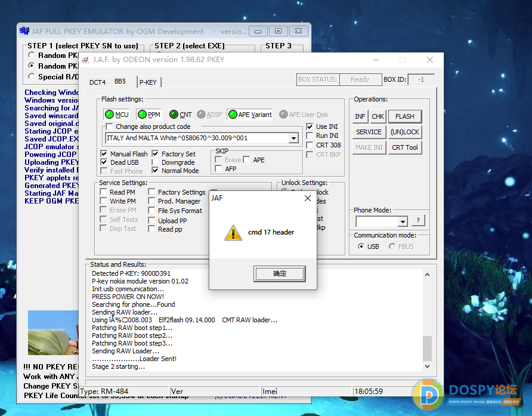Enable SKIP APE checkbox
Image resolution: width=532 pixels, height=416 pixels.
tap(247, 159)
